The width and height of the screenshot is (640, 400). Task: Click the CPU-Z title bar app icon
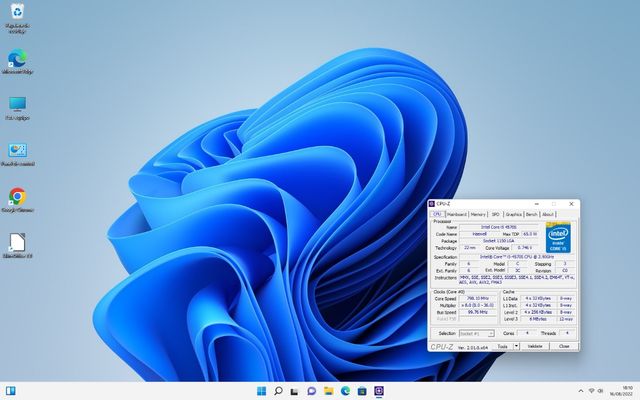[x=432, y=204]
